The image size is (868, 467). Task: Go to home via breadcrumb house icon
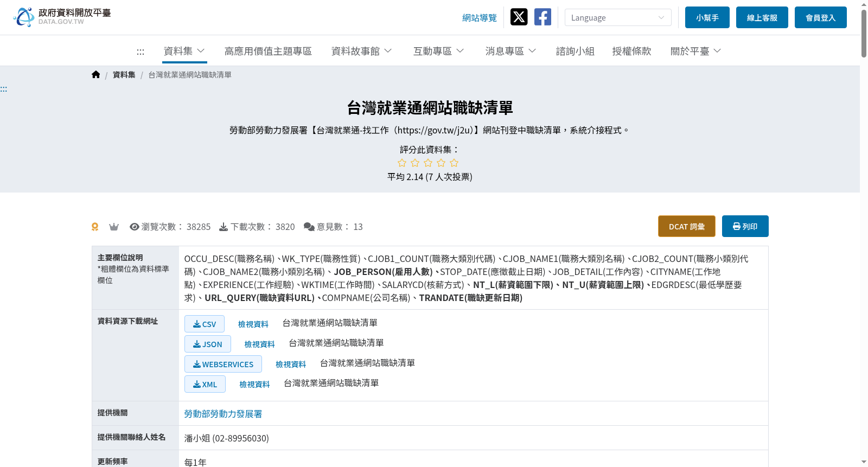(x=96, y=75)
